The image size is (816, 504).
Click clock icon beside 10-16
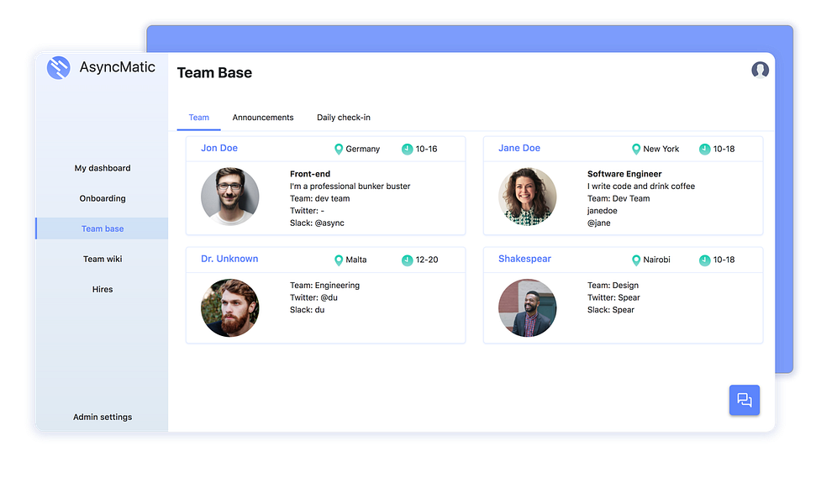(407, 150)
